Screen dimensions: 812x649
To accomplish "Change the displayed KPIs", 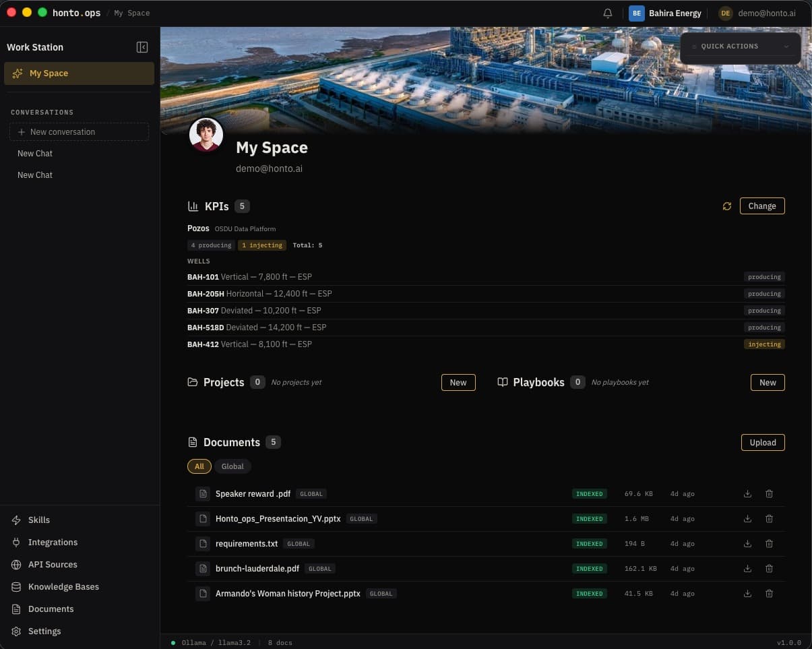I will click(762, 206).
